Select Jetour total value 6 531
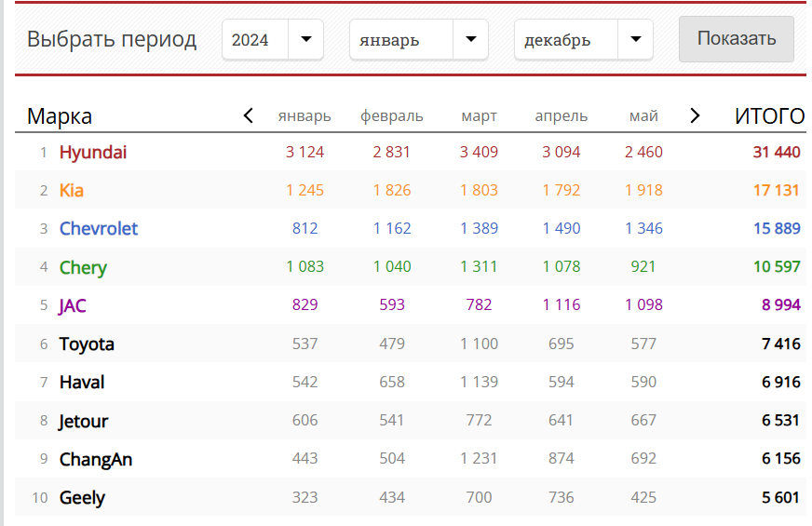Viewport: 812px width, 526px height. [x=780, y=420]
